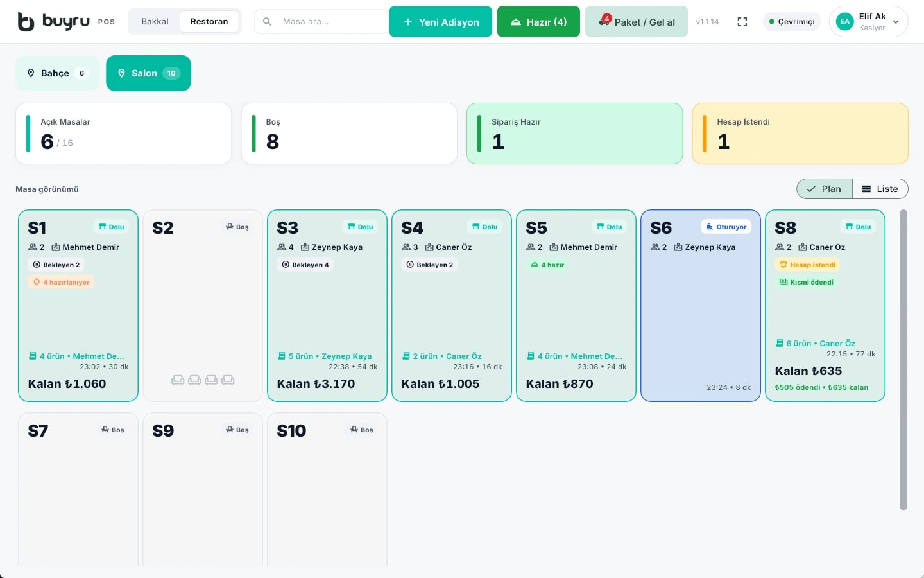Select Plan view

click(x=825, y=189)
